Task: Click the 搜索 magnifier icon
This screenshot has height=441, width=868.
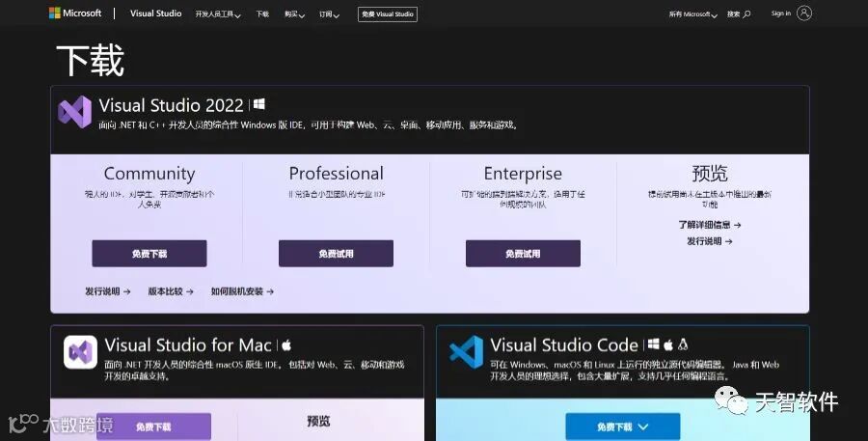Action: pos(746,14)
